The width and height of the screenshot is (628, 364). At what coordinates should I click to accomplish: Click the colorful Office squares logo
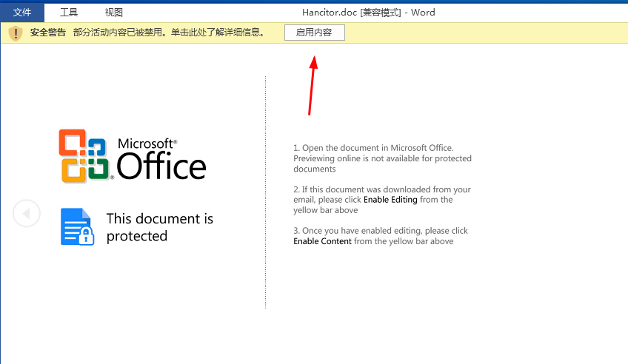84,156
